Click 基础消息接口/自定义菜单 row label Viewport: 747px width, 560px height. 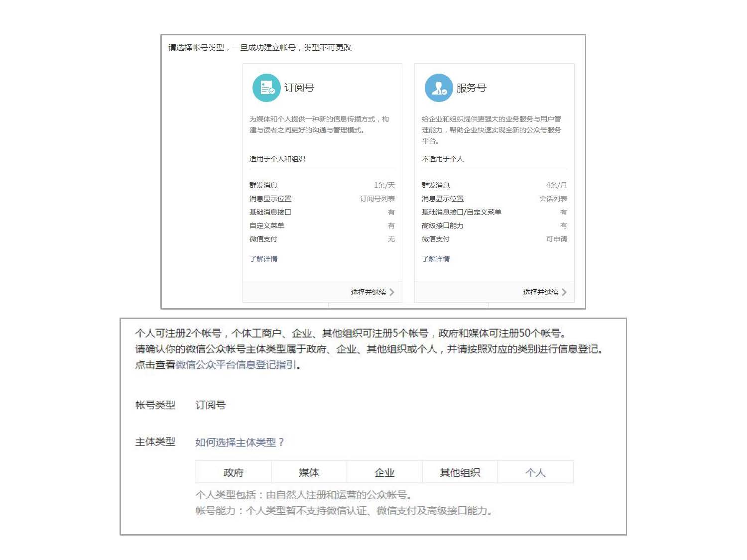click(462, 212)
